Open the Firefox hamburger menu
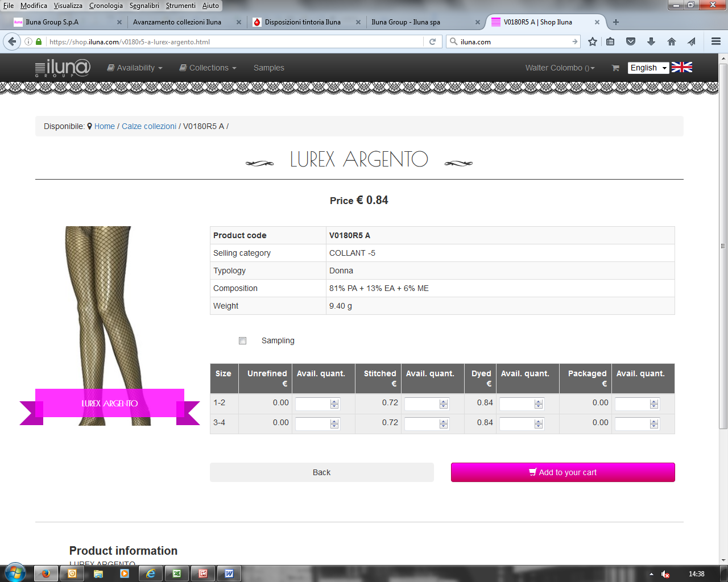 [716, 41]
